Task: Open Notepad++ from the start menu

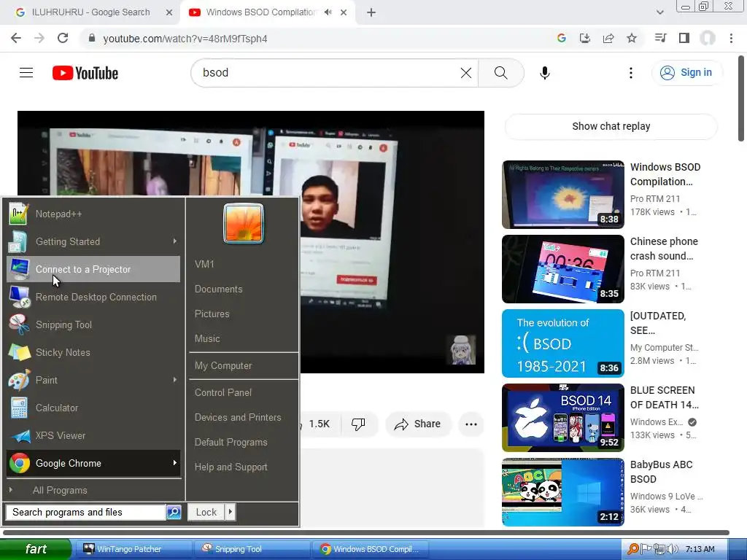Action: tap(93, 214)
